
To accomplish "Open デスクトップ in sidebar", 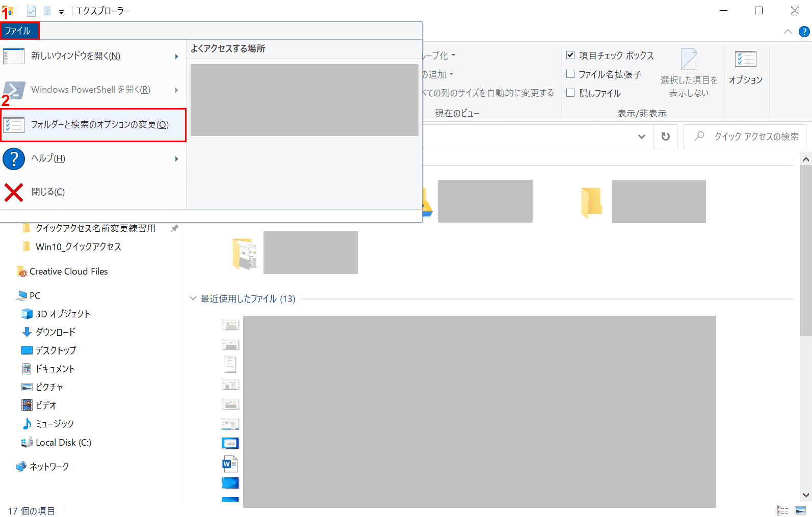I will click(56, 350).
